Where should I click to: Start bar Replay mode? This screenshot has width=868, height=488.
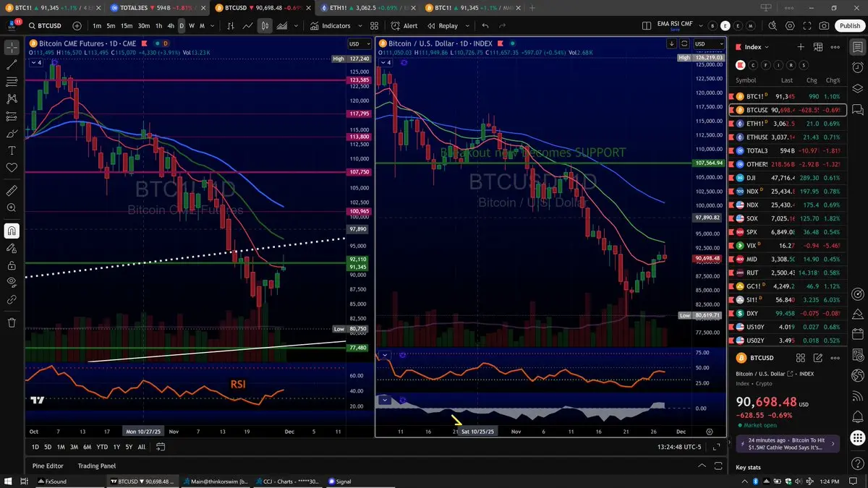click(443, 25)
